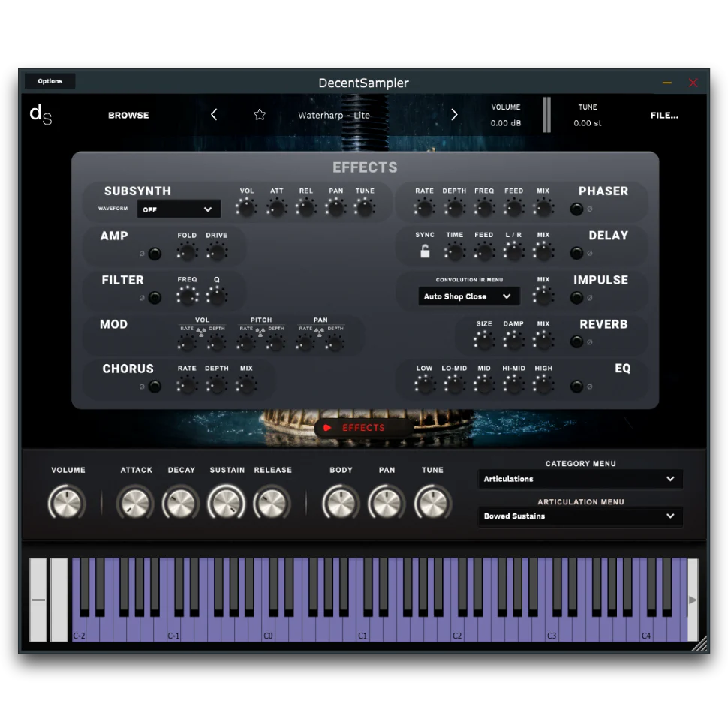Go to next preset with right arrow
This screenshot has width=728, height=728.
click(454, 115)
